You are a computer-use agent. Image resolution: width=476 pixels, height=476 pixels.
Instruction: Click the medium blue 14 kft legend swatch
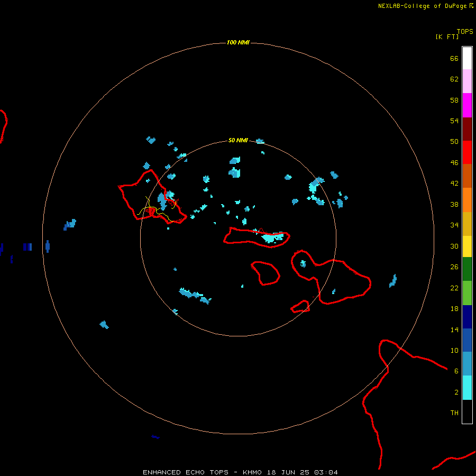click(x=467, y=340)
